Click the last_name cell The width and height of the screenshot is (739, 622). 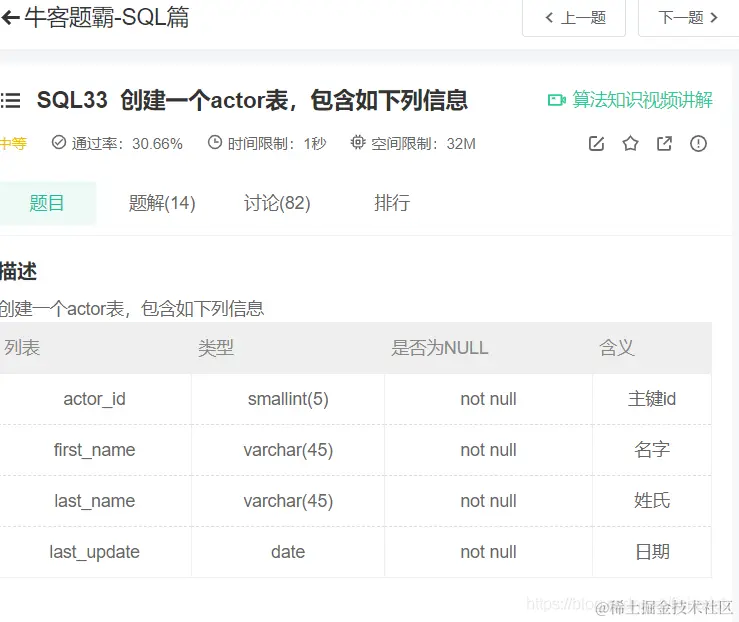95,501
